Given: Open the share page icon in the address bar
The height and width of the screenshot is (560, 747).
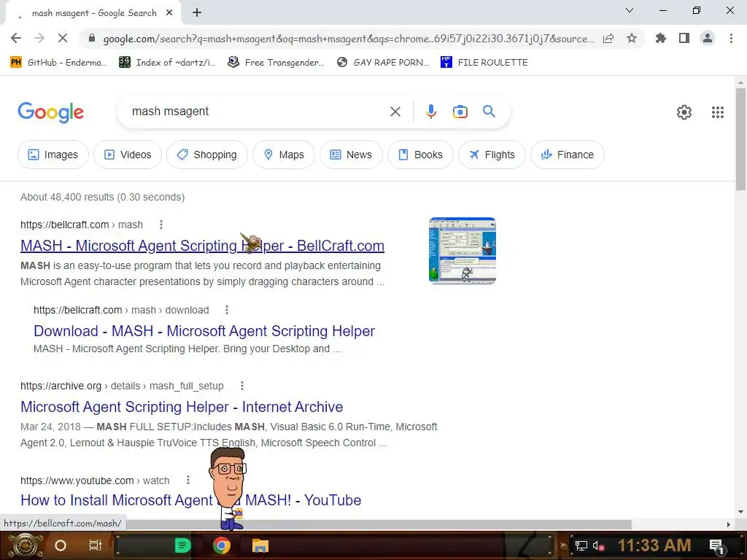Looking at the screenshot, I should pyautogui.click(x=608, y=39).
